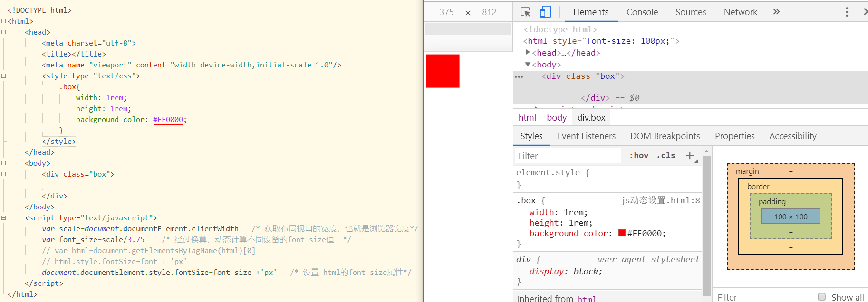Viewport: 868px width, 302px height.
Task: Click the styles pane vertical scrollbar
Action: 706,226
